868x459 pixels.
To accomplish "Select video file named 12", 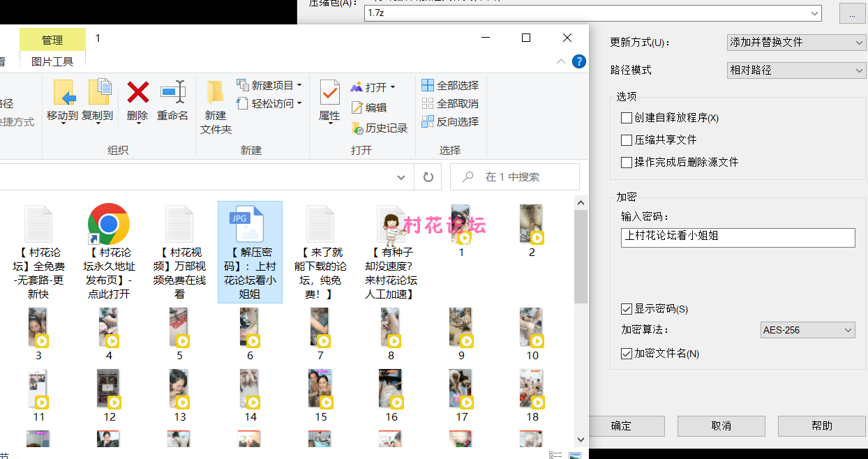I will (x=110, y=396).
